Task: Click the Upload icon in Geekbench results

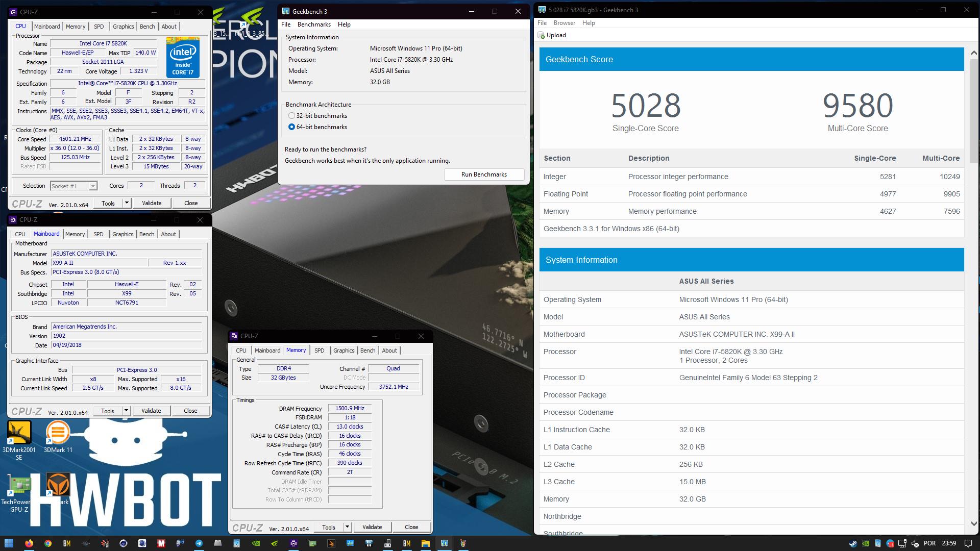Action: point(542,35)
